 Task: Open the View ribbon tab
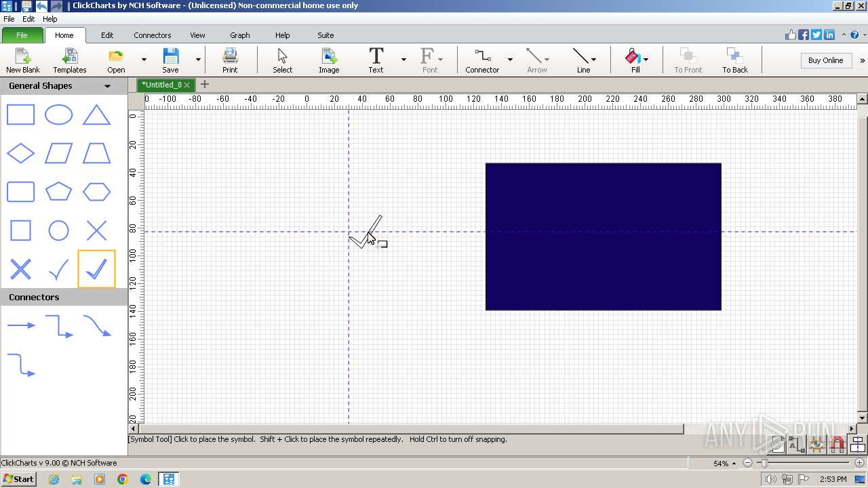(197, 35)
